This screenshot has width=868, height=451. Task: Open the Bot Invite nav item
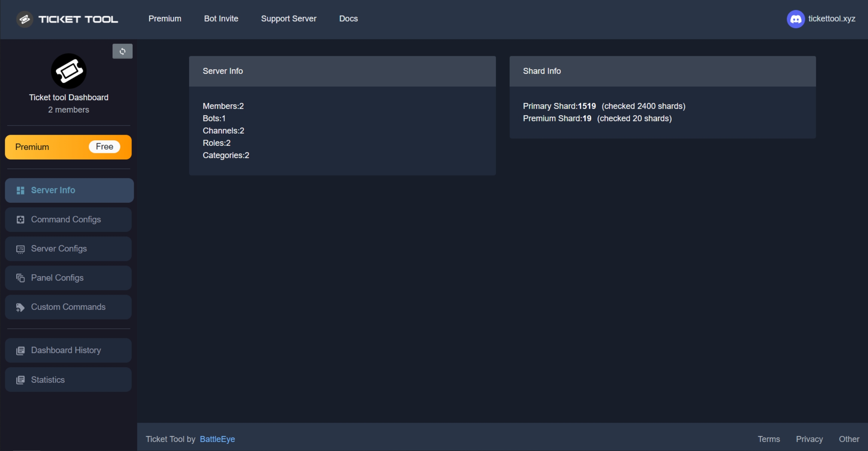(x=221, y=18)
